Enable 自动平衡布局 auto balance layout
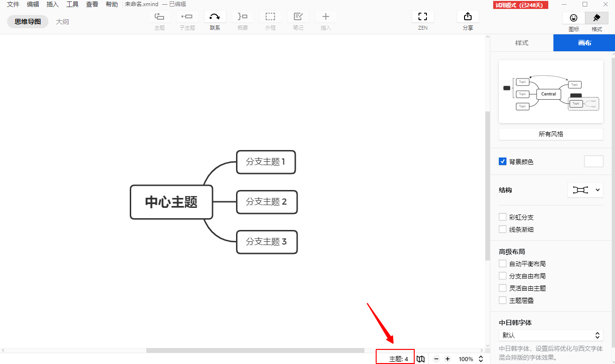This screenshot has height=364, width=615. coord(503,263)
